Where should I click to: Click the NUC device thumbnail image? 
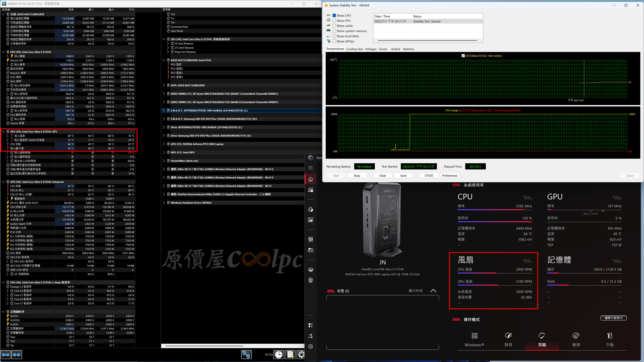(382, 220)
